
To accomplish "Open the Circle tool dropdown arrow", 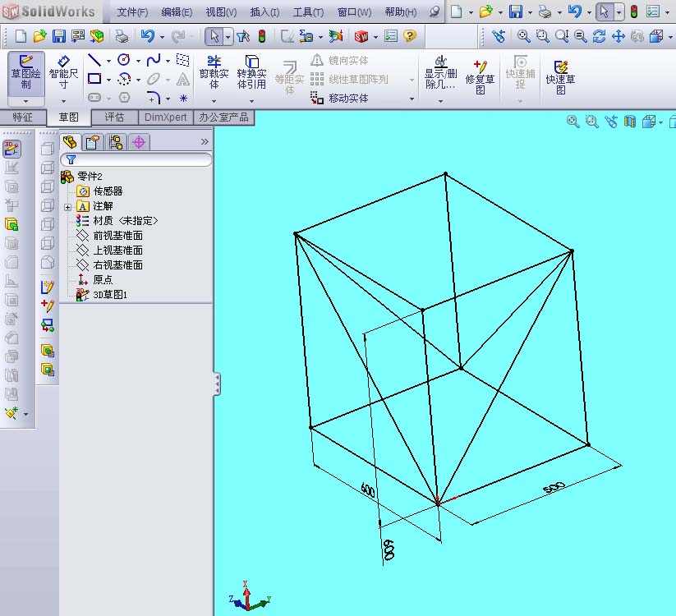I will (x=138, y=61).
